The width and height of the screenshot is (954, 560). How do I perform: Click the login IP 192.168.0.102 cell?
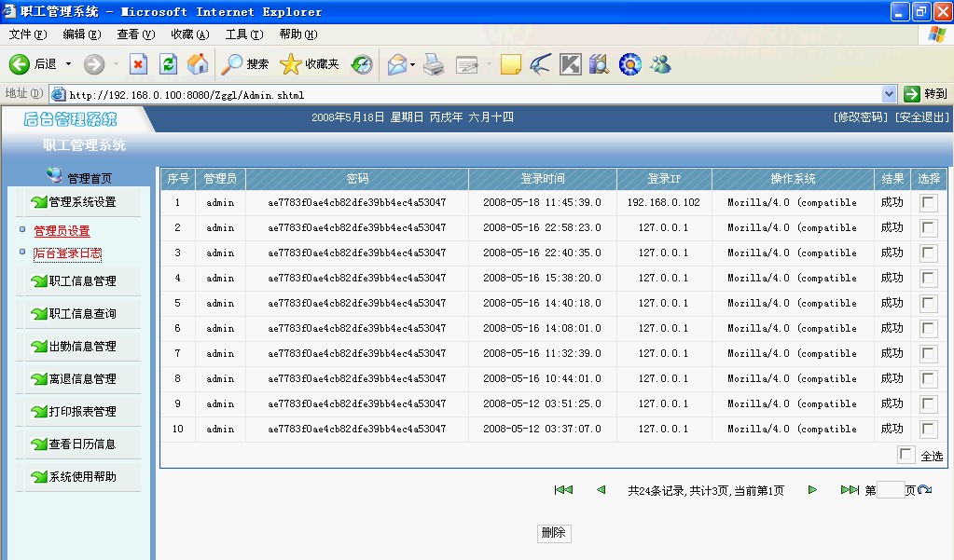click(663, 202)
